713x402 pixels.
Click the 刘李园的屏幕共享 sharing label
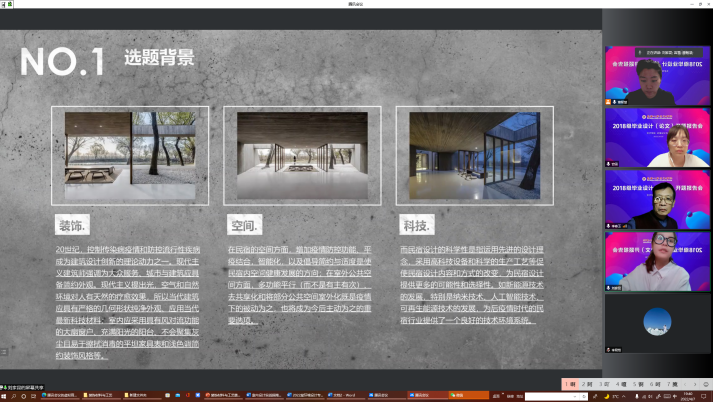click(23, 387)
